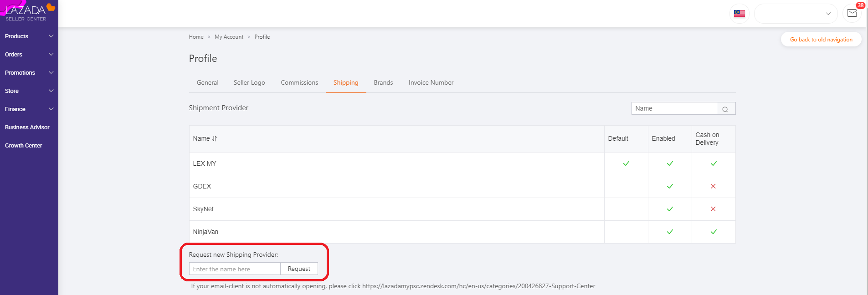Screen dimensions: 868x295
Task: Click the Cash on Delivery checkmark for NinjaVan
Action: tap(714, 232)
